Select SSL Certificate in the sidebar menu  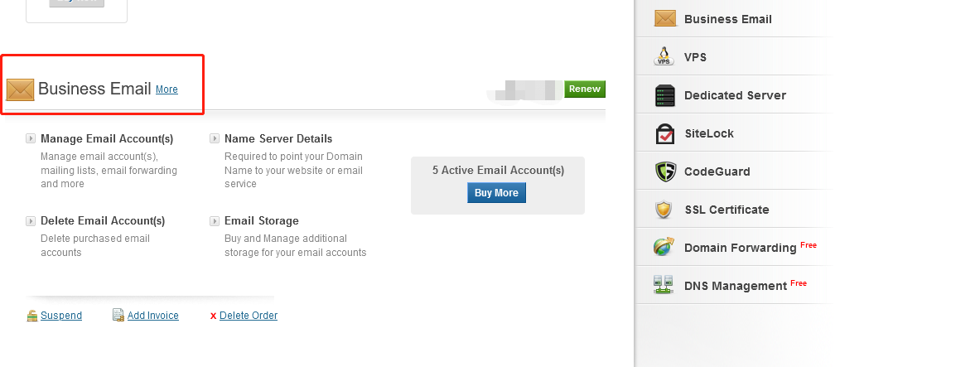(727, 210)
